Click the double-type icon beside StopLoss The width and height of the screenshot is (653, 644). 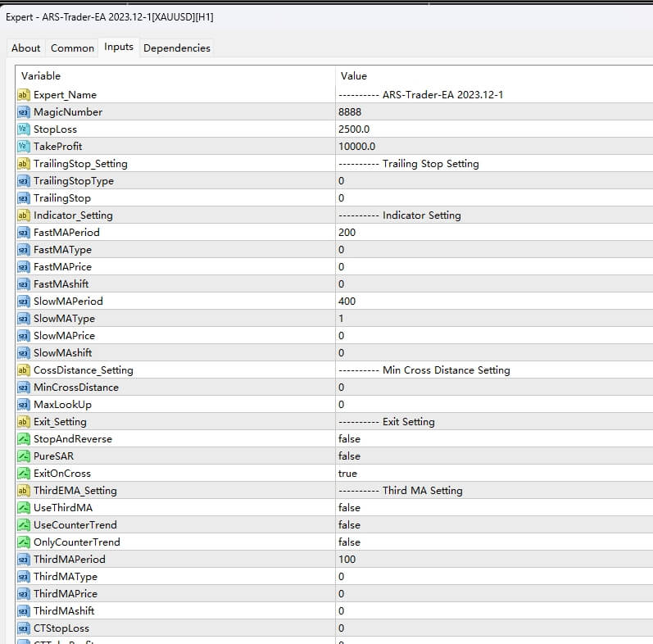tap(23, 129)
